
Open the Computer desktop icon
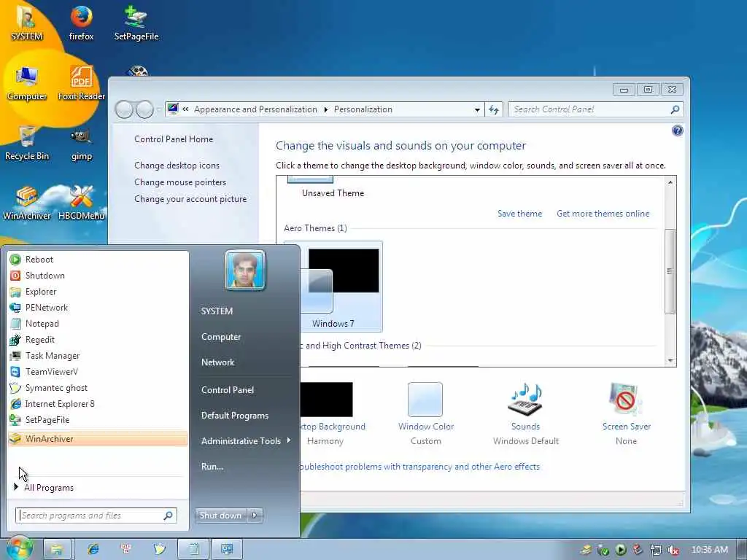pyautogui.click(x=26, y=83)
